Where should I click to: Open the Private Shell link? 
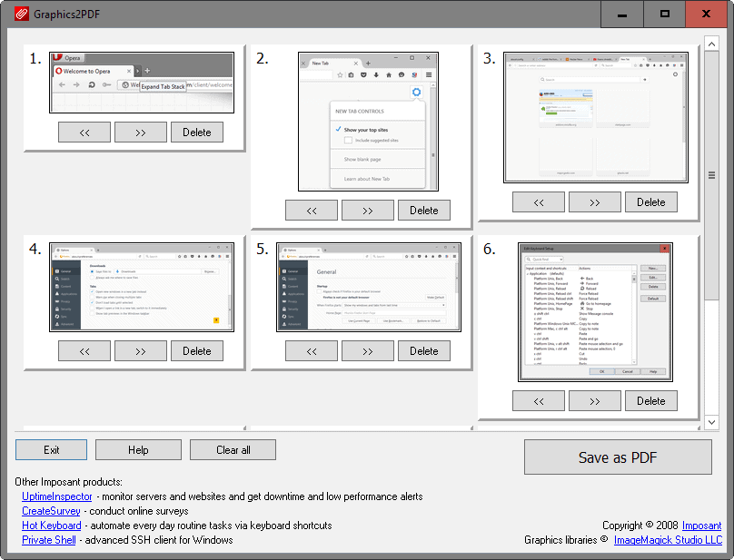pyautogui.click(x=48, y=540)
